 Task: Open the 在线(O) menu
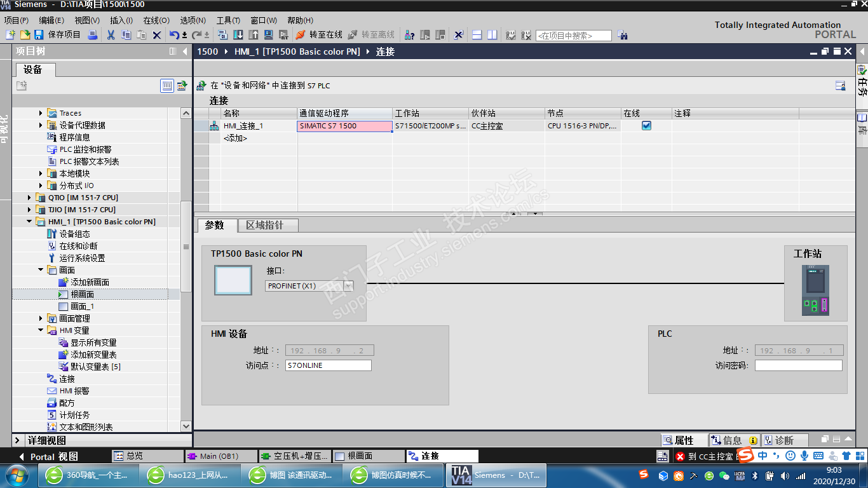point(156,20)
